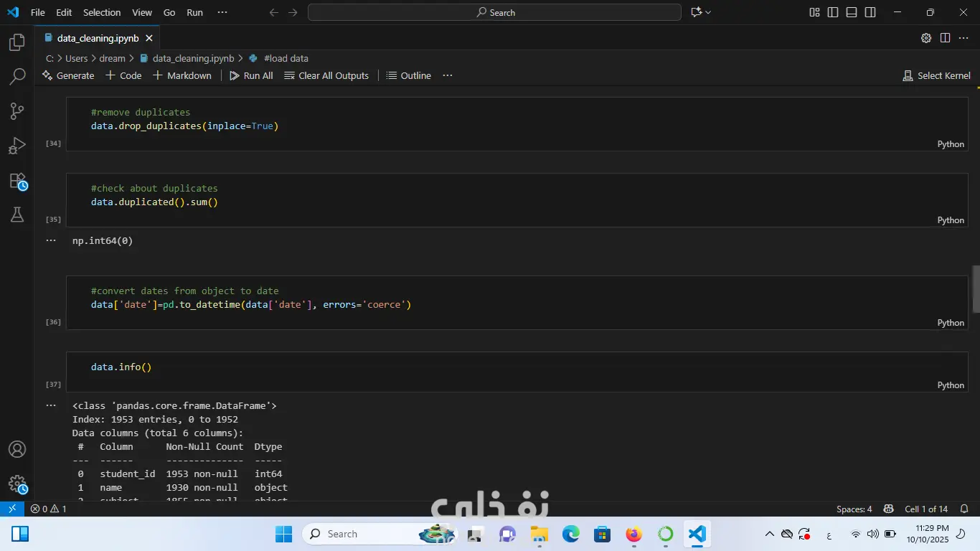Open the Python language picker of the duplicated().sum() cell
The width and height of the screenshot is (980, 551).
(951, 220)
